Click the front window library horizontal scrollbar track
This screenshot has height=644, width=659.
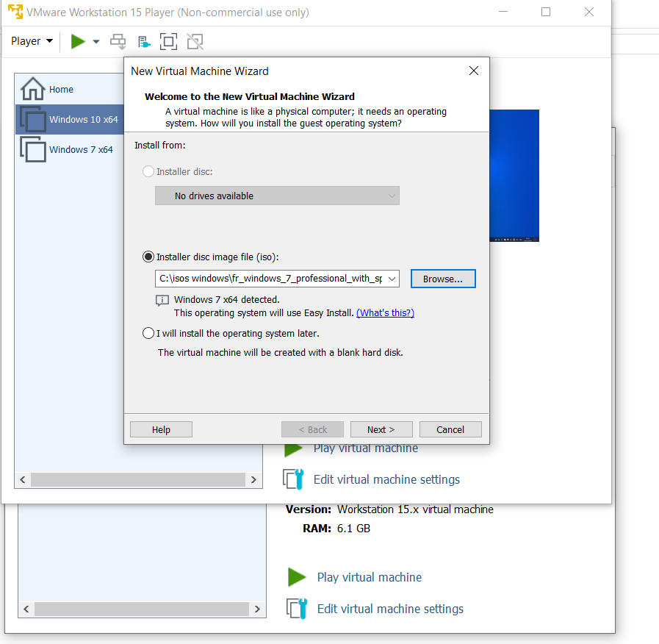tap(138, 479)
